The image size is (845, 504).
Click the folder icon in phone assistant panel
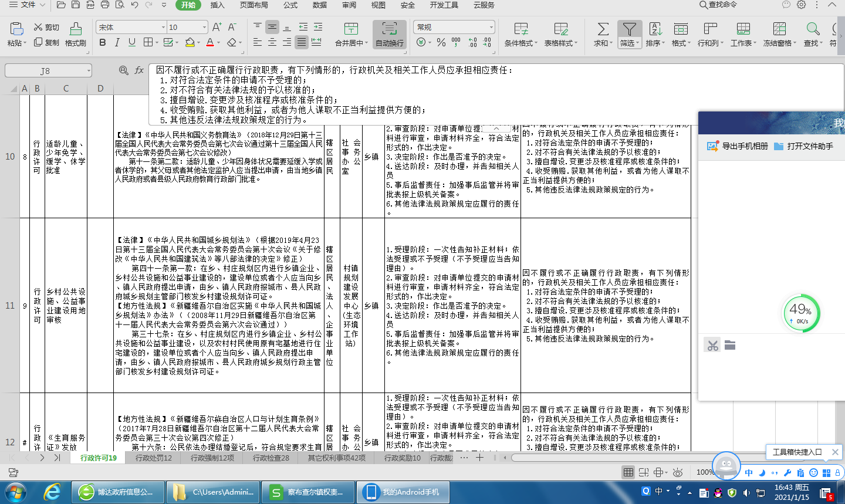[730, 345]
